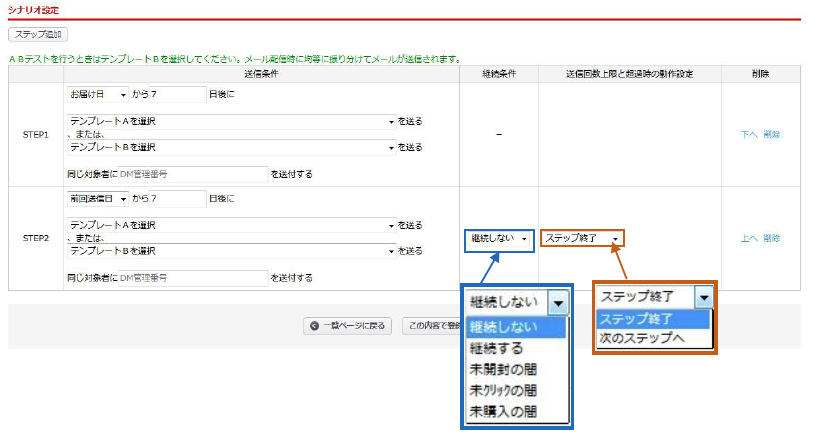Viewport: 817px width, 448px height.
Task: Open STEP2 テンプレートAを選択 dropdown
Action: click(x=232, y=225)
